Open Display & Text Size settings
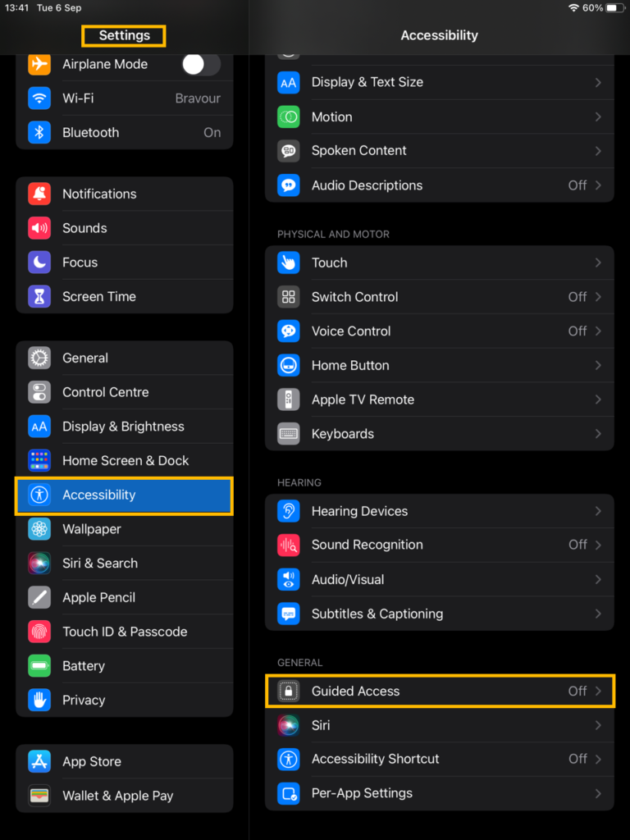 point(440,83)
